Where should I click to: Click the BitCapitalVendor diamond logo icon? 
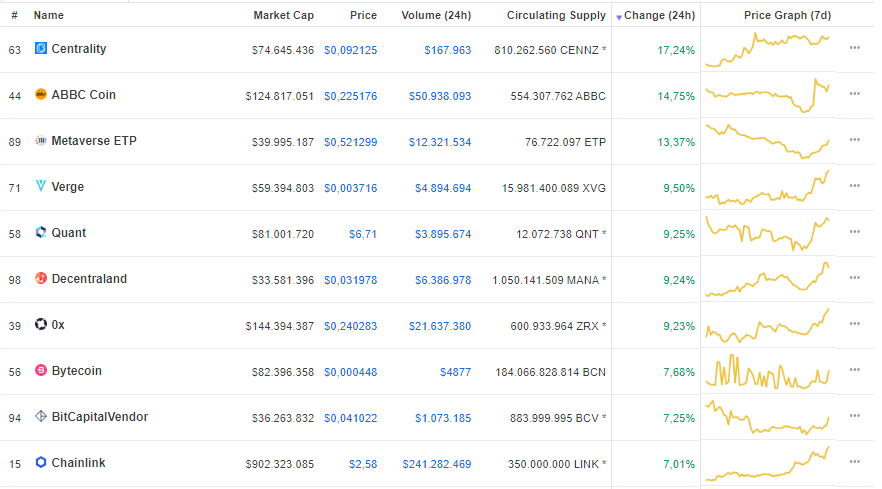tap(40, 416)
